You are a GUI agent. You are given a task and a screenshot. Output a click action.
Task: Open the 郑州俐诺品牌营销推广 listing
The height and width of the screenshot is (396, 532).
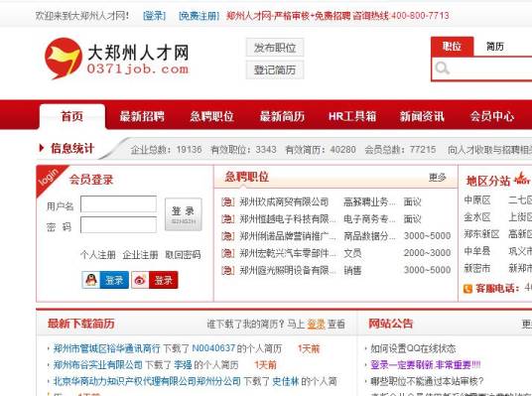(x=288, y=236)
